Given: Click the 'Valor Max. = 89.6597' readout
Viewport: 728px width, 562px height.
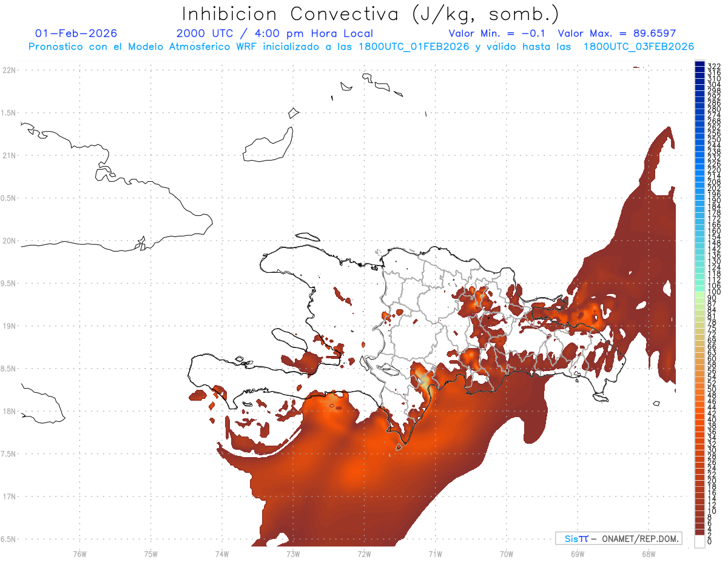Looking at the screenshot, I should coord(617,33).
